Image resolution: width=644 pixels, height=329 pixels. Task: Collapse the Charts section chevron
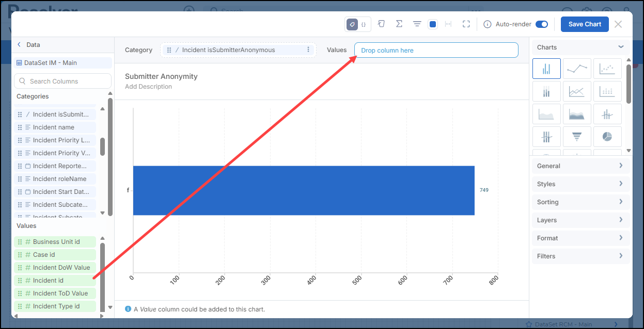(x=621, y=47)
